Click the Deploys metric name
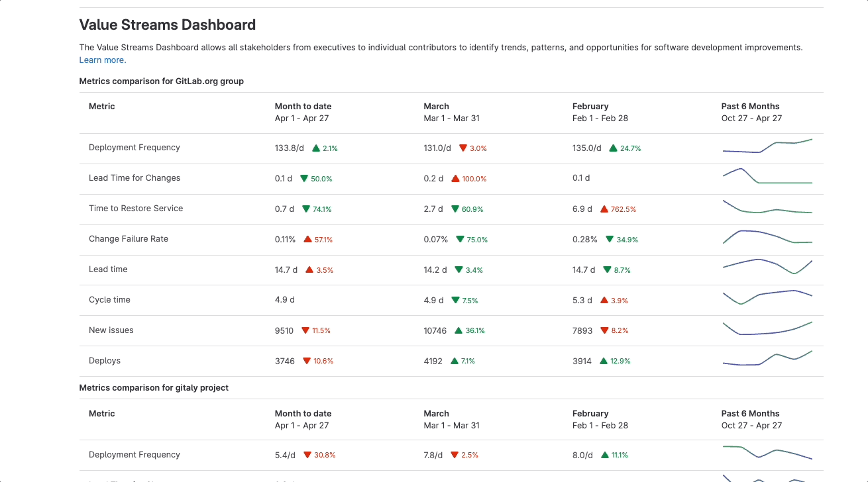Image resolution: width=868 pixels, height=482 pixels. point(105,361)
